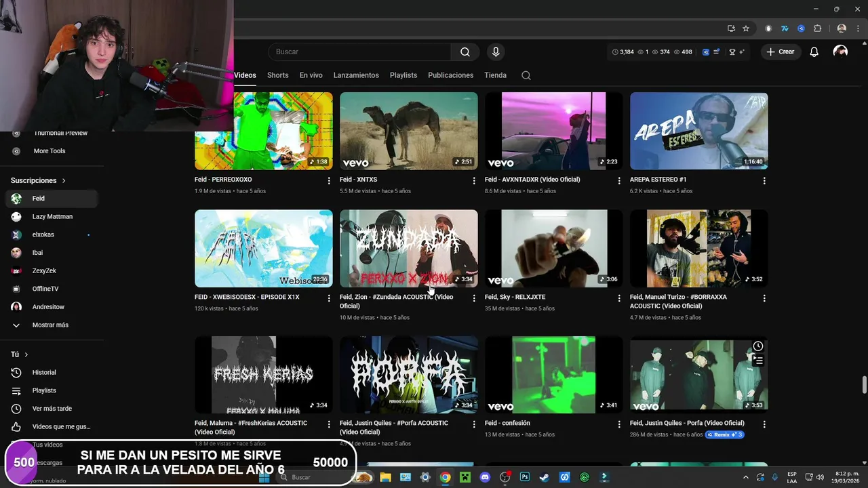Click the install app icon in address bar
868x488 pixels.
[731, 28]
